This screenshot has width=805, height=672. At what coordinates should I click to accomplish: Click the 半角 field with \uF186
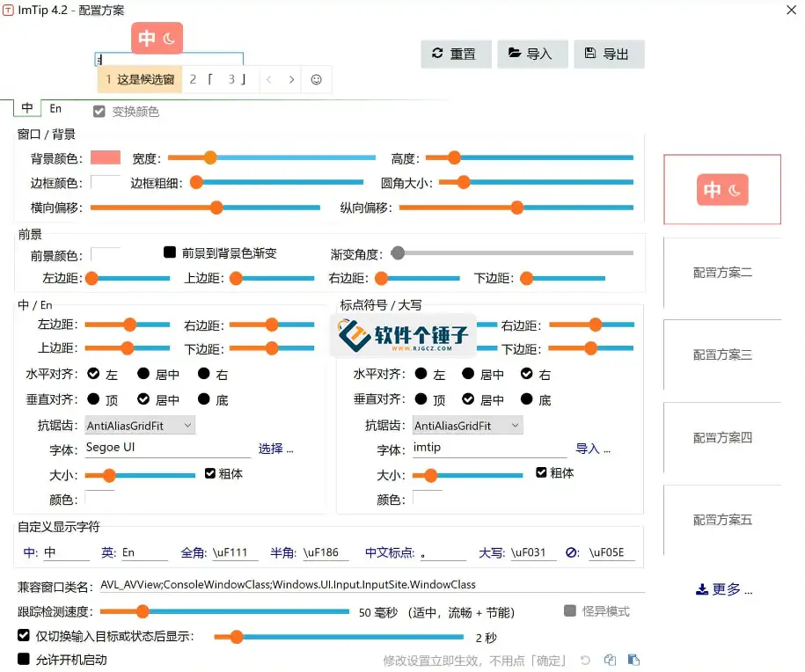coord(326,552)
